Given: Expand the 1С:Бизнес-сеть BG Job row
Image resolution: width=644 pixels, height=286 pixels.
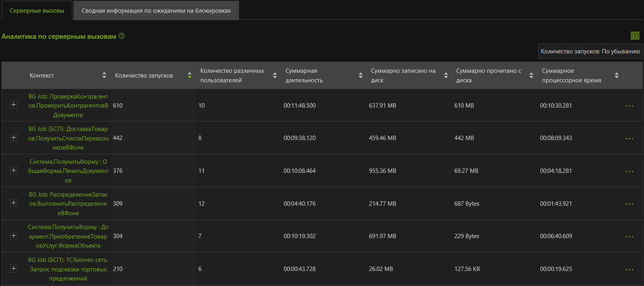Looking at the screenshot, I should click(14, 269).
